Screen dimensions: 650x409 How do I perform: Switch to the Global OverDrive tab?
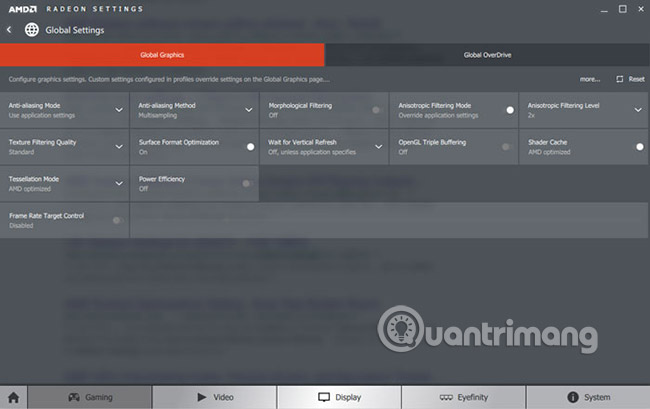487,55
